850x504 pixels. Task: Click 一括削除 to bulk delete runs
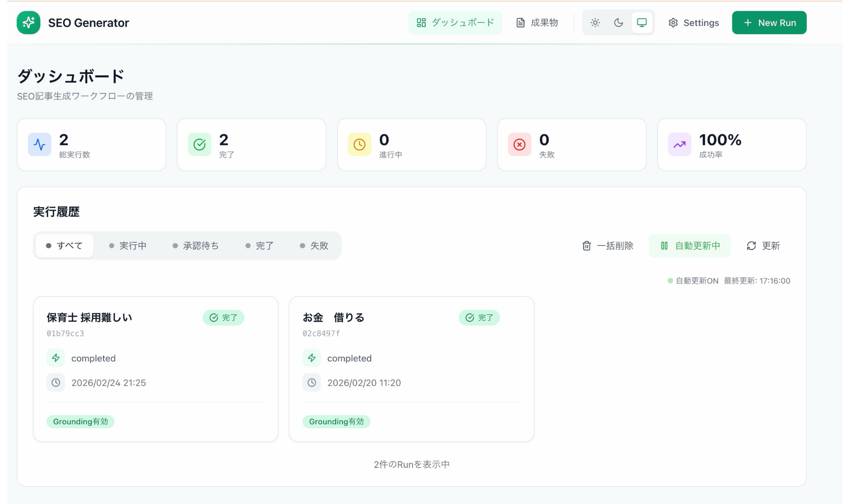(608, 245)
